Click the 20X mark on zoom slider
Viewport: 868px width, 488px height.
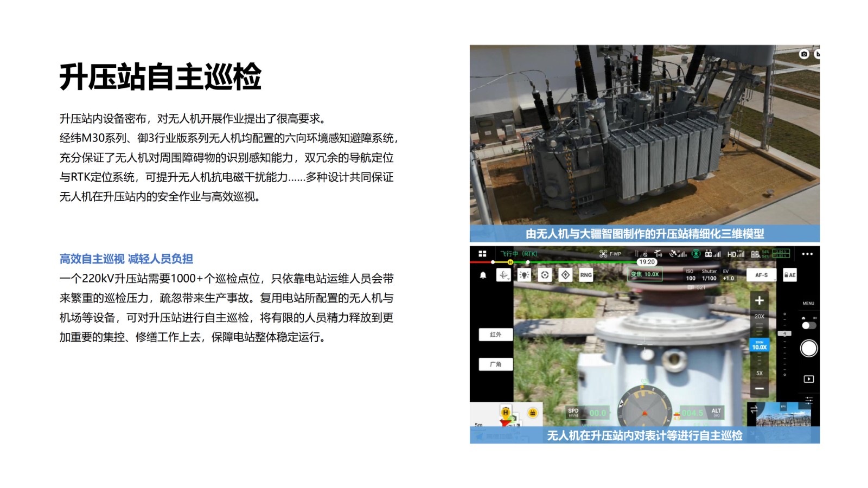[x=759, y=317]
